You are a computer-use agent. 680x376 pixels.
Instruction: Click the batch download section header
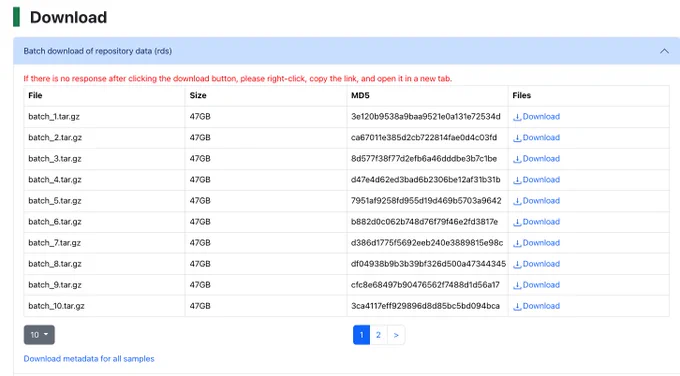(x=347, y=51)
